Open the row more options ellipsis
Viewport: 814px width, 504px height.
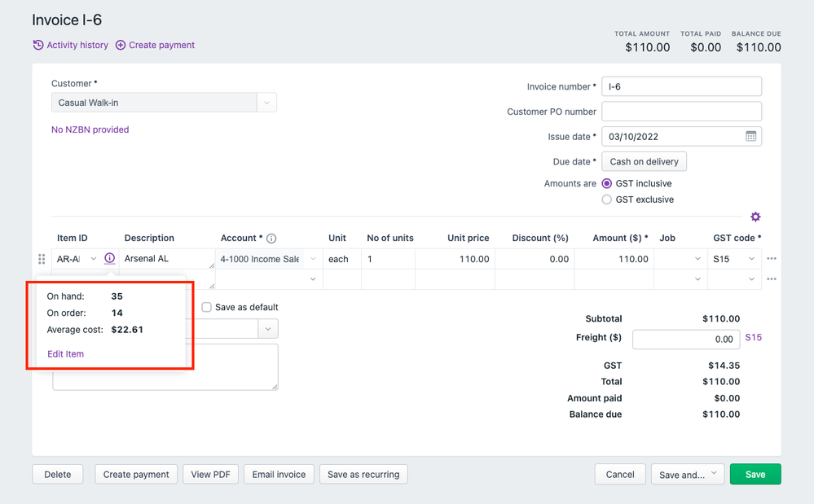pos(772,259)
